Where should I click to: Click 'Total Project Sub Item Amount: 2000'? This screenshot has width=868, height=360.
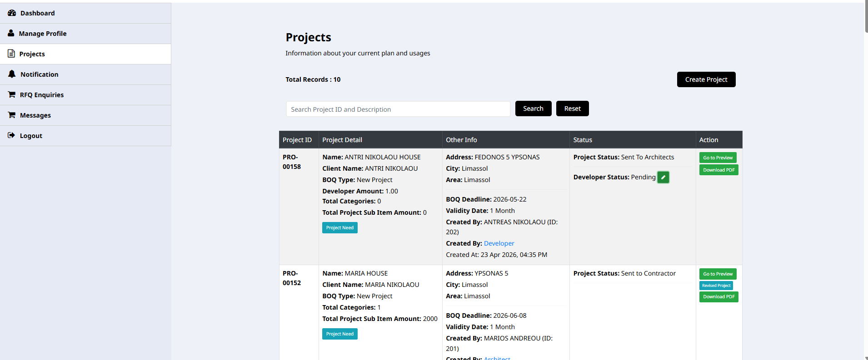click(380, 319)
